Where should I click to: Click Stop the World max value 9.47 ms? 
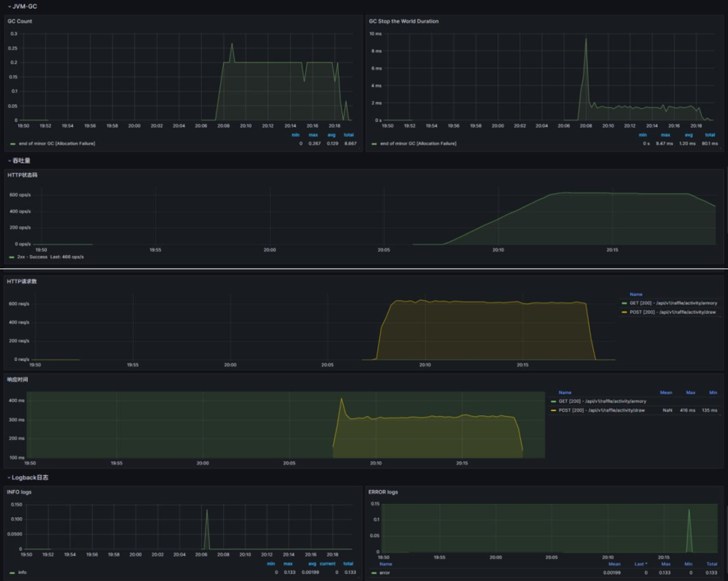click(x=664, y=143)
